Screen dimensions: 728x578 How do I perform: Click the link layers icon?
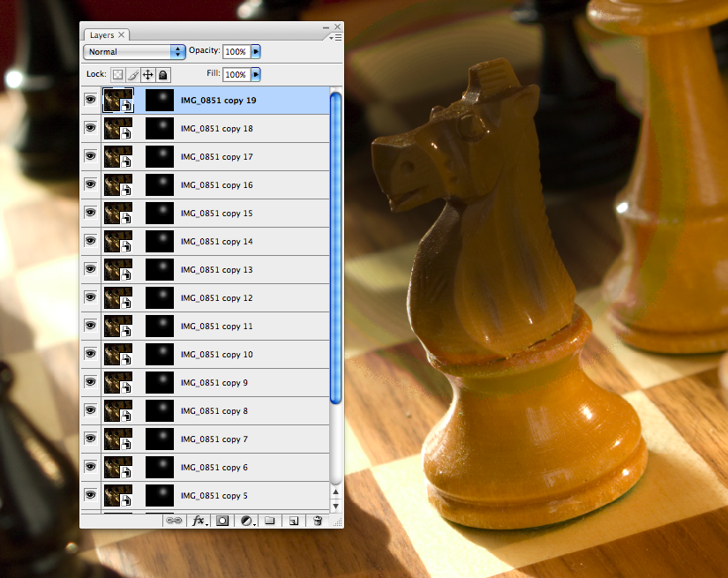pos(174,521)
